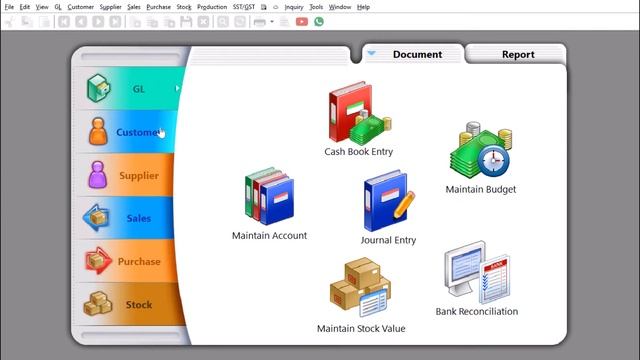Open the Supplier menu in menu bar
This screenshot has height=360, width=640.
pyautogui.click(x=111, y=7)
